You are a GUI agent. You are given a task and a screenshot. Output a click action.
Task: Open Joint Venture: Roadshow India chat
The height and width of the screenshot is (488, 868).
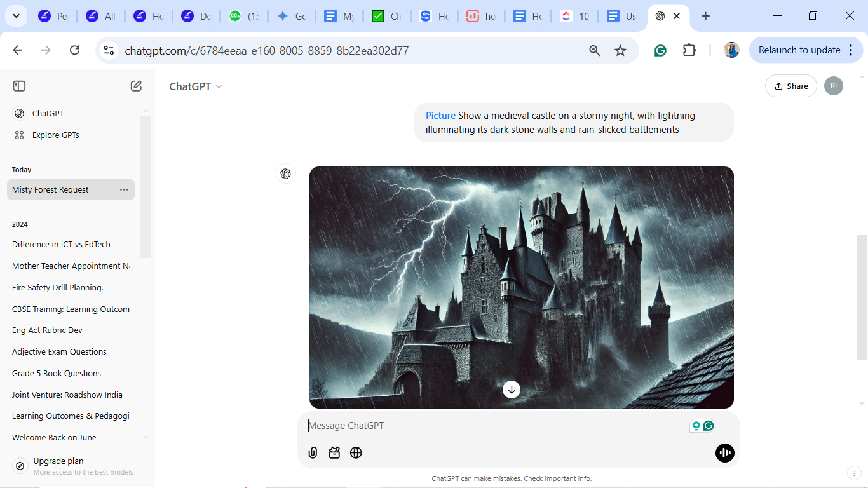coord(71,395)
